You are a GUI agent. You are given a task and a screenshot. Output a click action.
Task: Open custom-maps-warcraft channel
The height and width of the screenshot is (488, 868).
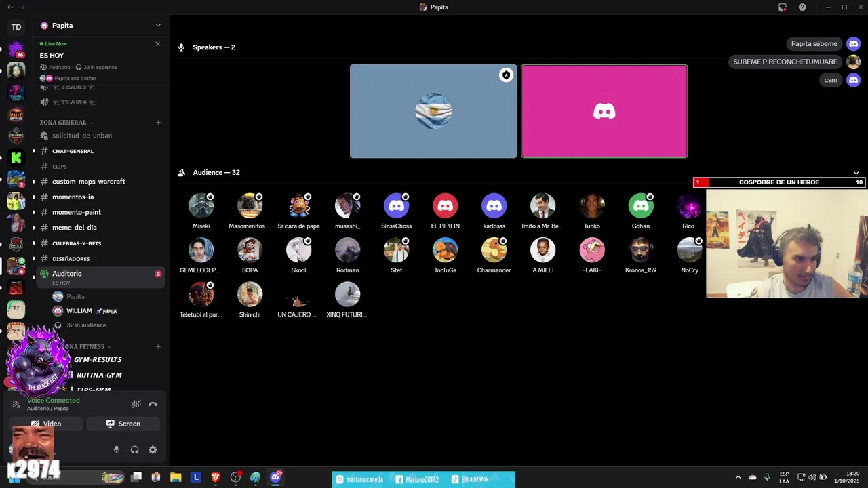pyautogui.click(x=100, y=182)
